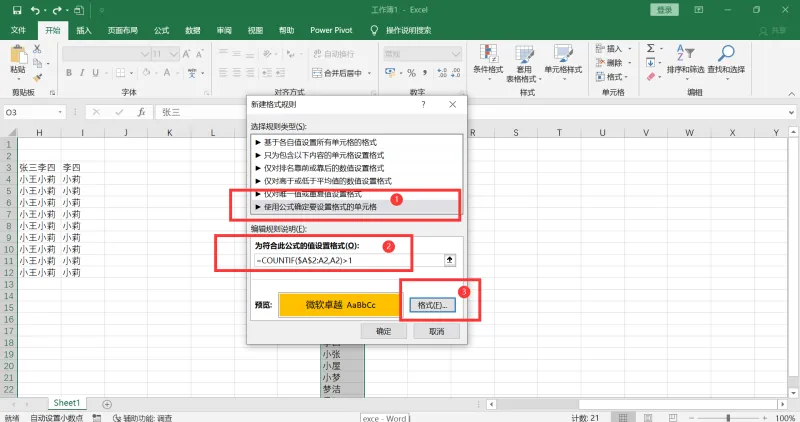Select rule type 基于各自值设置所有单元格的格式
The height and width of the screenshot is (422, 800).
[x=357, y=142]
